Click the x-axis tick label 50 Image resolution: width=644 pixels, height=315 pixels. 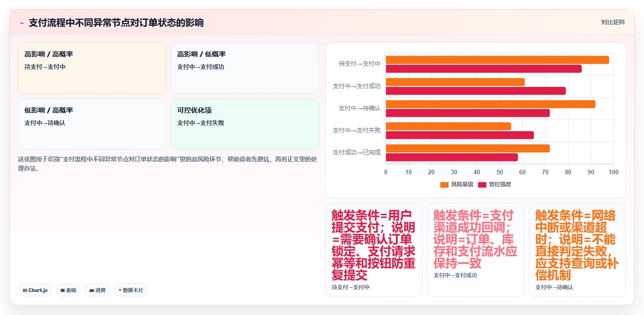coord(499,172)
